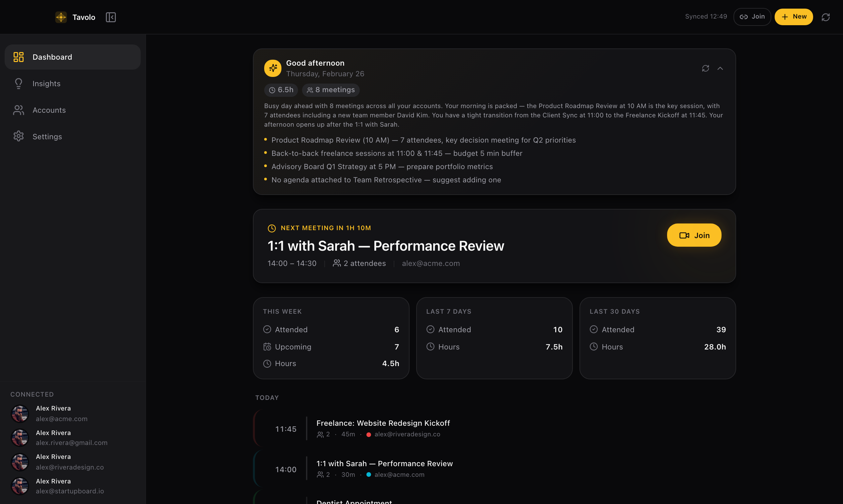Click the red status dot on alex@riveradesign.co event

(369, 434)
